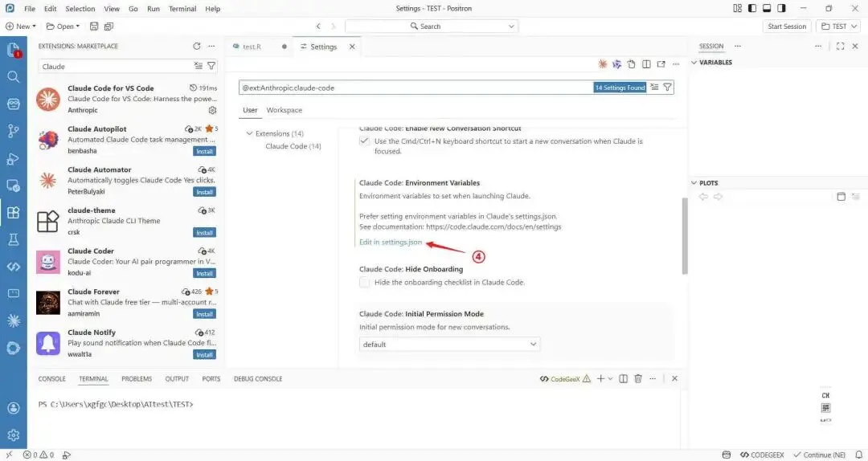
Task: Select Claude Code (14) in settings tree
Action: [293, 146]
